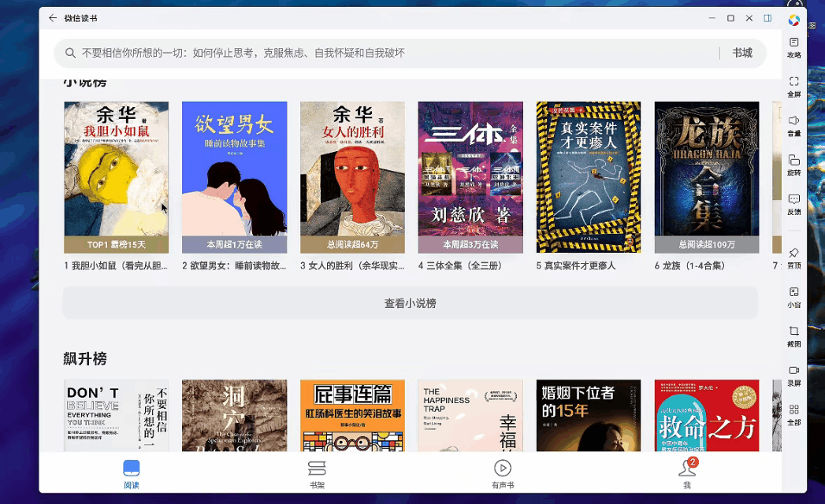Go to the 我 profile tab

pos(687,474)
